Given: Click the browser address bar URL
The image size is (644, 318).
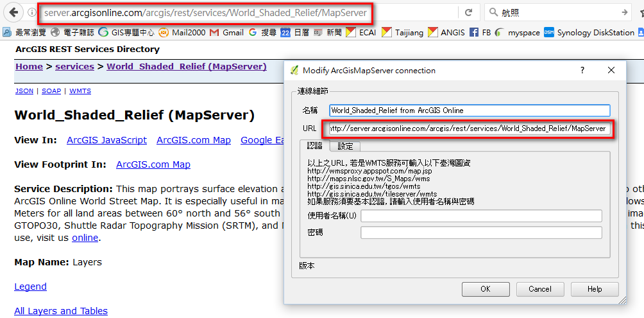Looking at the screenshot, I should click(x=205, y=13).
